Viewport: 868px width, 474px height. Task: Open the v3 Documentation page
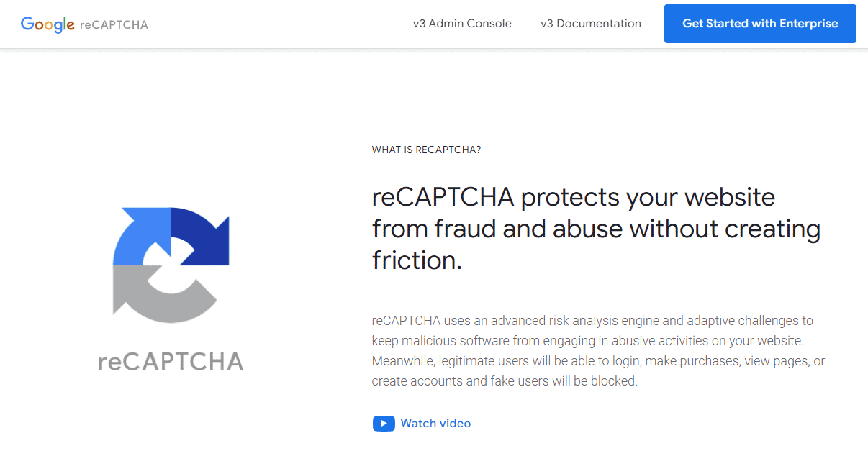[x=590, y=23]
